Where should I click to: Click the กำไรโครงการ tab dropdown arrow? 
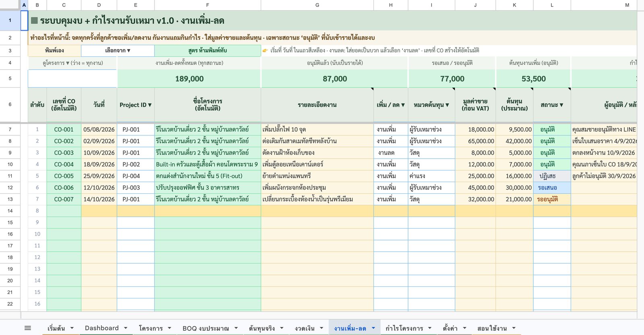point(430,328)
